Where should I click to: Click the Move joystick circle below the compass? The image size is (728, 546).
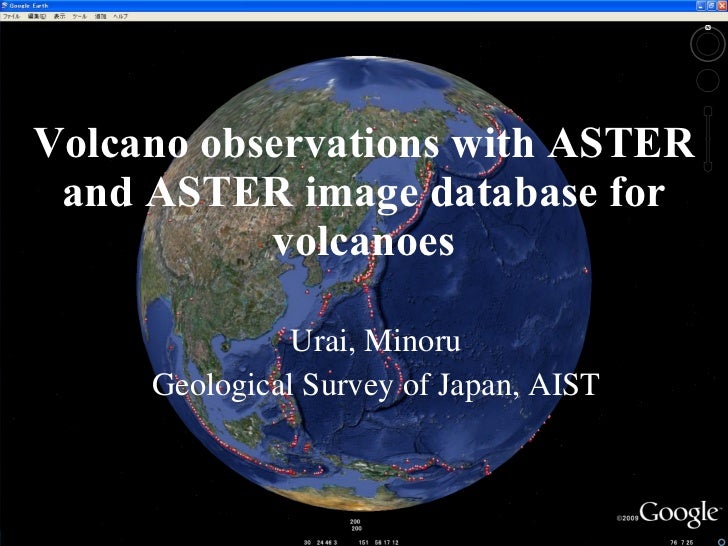(708, 80)
